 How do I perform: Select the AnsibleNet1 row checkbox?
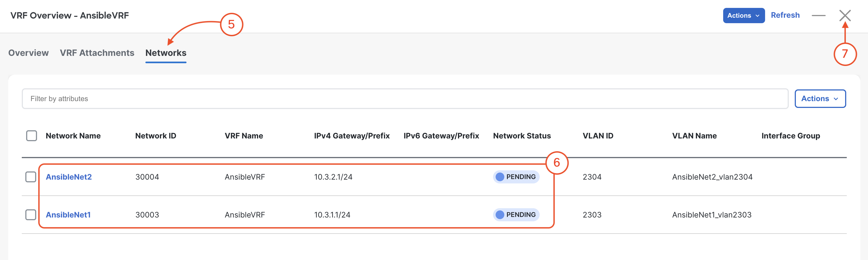(x=31, y=214)
